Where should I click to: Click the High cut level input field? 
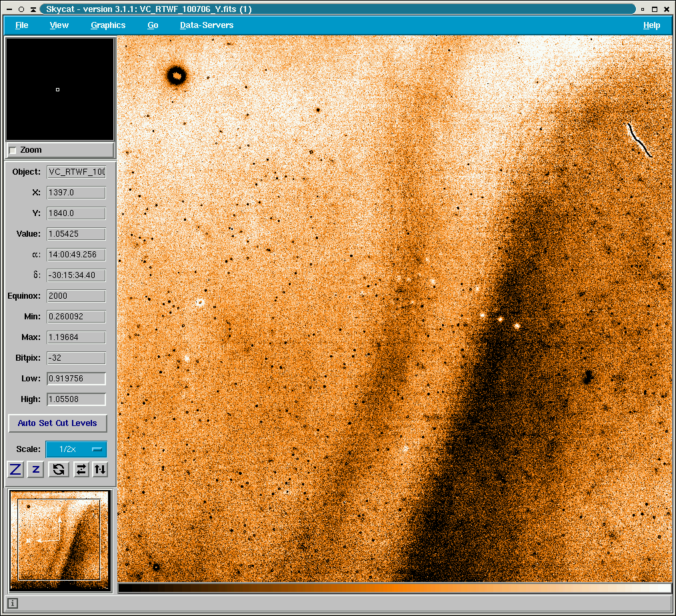[76, 399]
